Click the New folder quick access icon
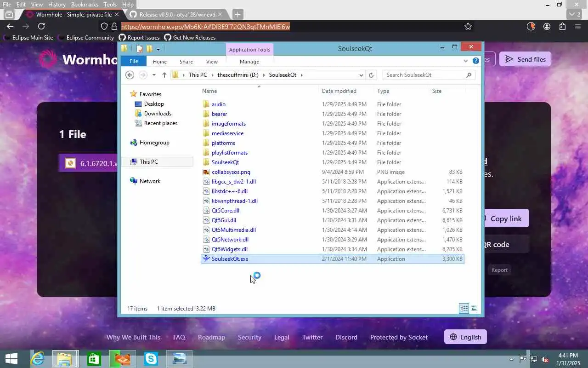The width and height of the screenshot is (588, 368). pos(149,49)
